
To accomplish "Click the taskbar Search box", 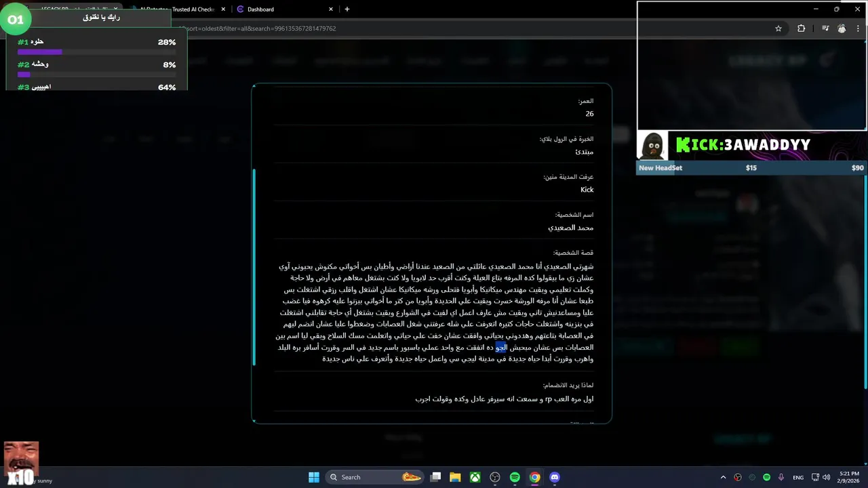I will (374, 477).
